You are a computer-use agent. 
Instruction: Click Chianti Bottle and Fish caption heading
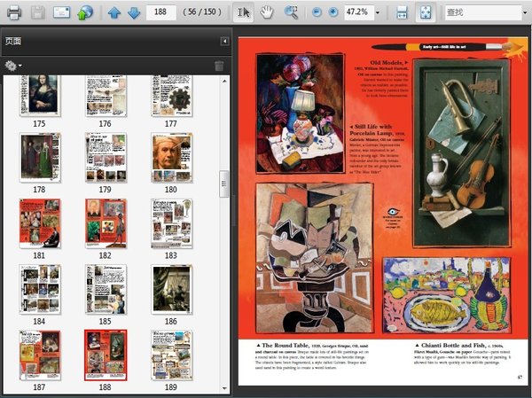[x=453, y=345]
